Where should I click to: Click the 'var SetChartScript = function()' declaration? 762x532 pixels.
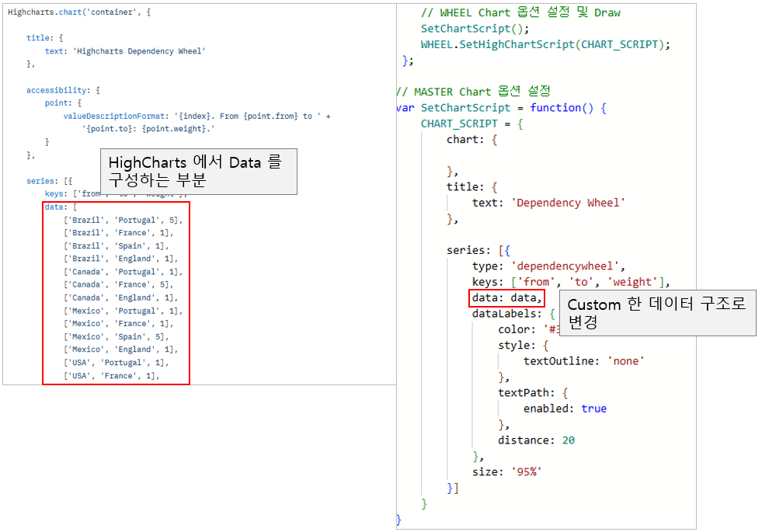(x=501, y=108)
